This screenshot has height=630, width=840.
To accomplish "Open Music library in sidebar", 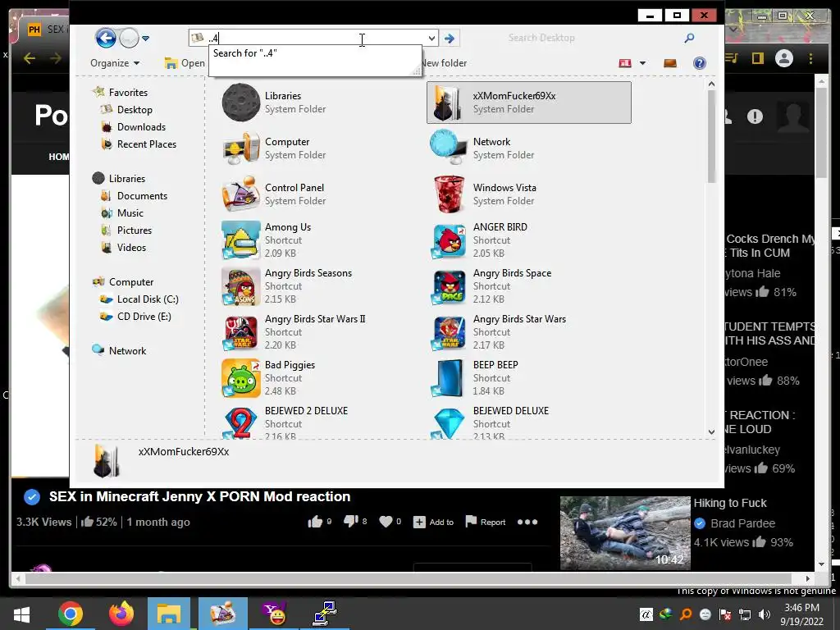I will point(130,213).
